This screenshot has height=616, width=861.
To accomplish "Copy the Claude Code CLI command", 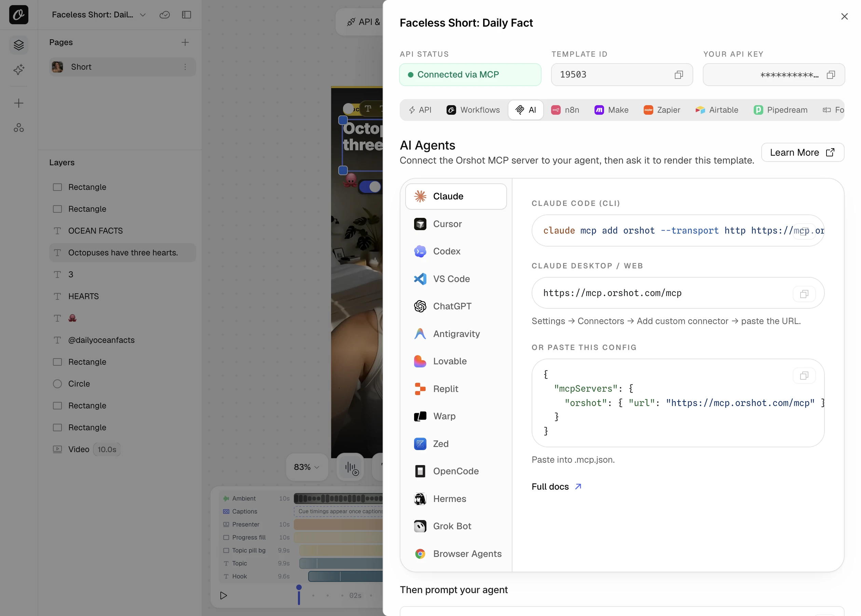I will [804, 231].
